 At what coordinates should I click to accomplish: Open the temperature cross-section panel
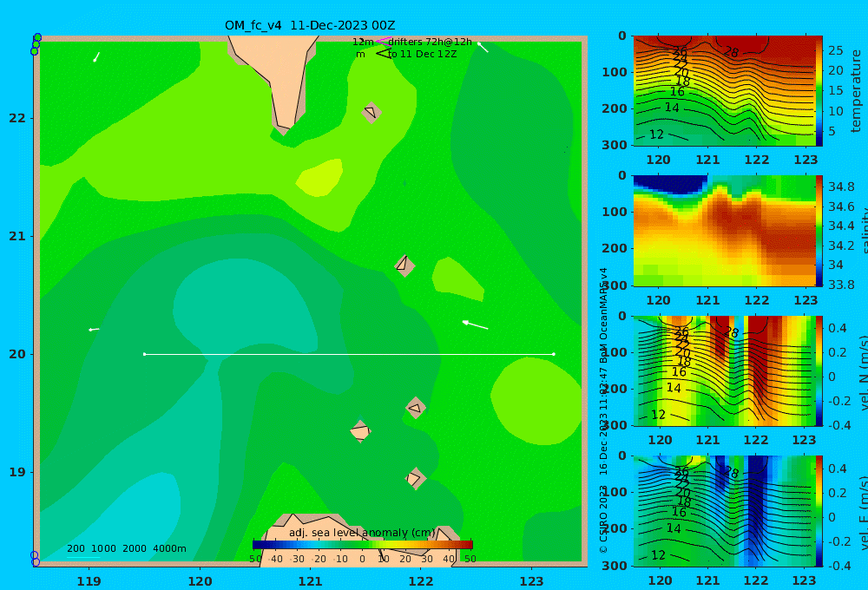[x=724, y=91]
